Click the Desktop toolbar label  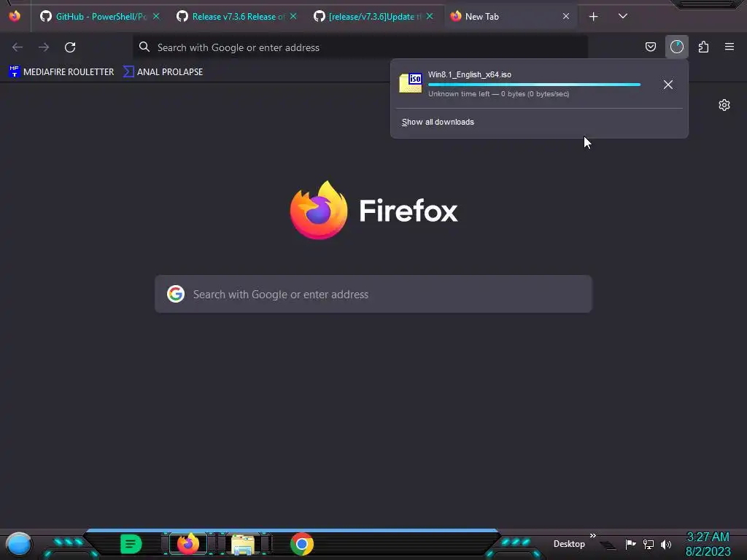(569, 544)
